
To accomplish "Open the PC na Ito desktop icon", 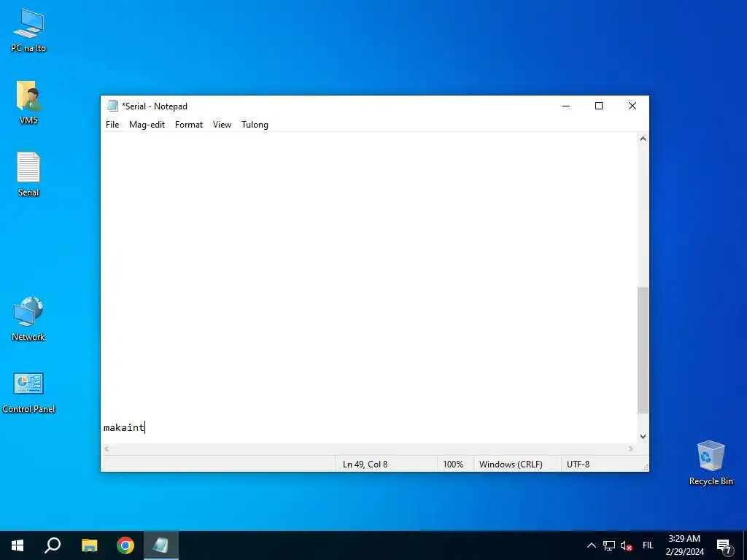I will pyautogui.click(x=28, y=31).
